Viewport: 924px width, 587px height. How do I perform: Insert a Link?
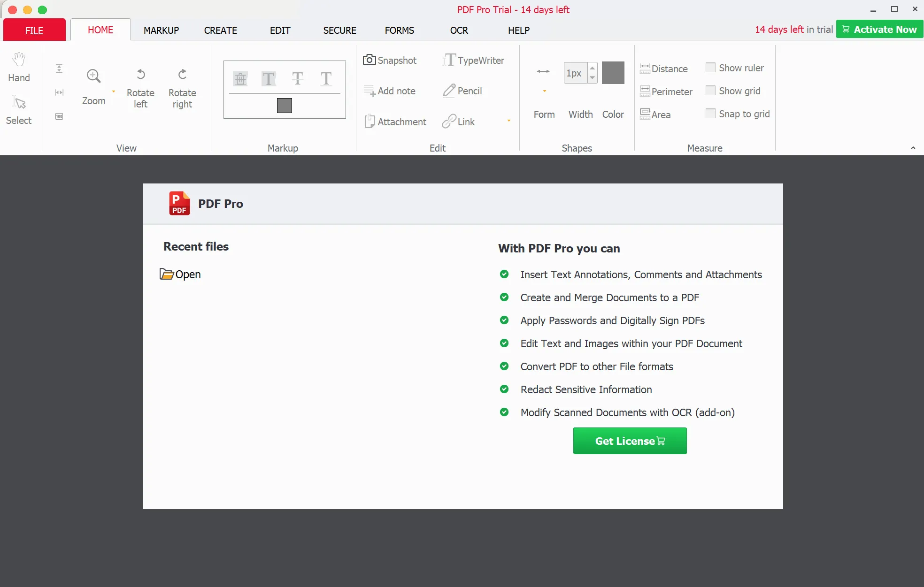[459, 122]
